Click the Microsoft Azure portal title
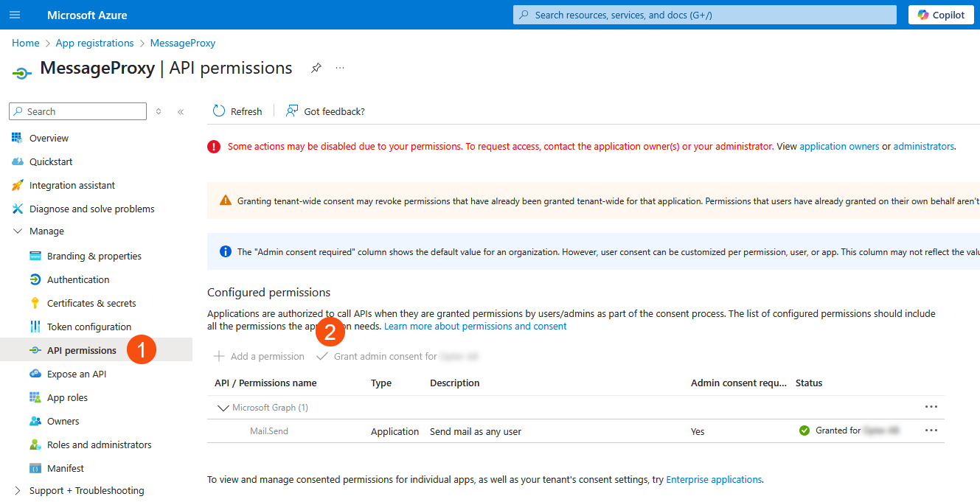 click(x=87, y=15)
